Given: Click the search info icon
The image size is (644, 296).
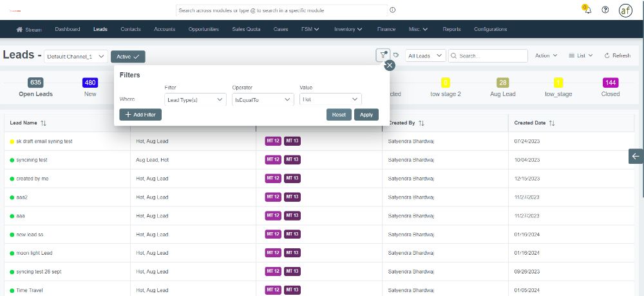Looking at the screenshot, I should coord(393,10).
